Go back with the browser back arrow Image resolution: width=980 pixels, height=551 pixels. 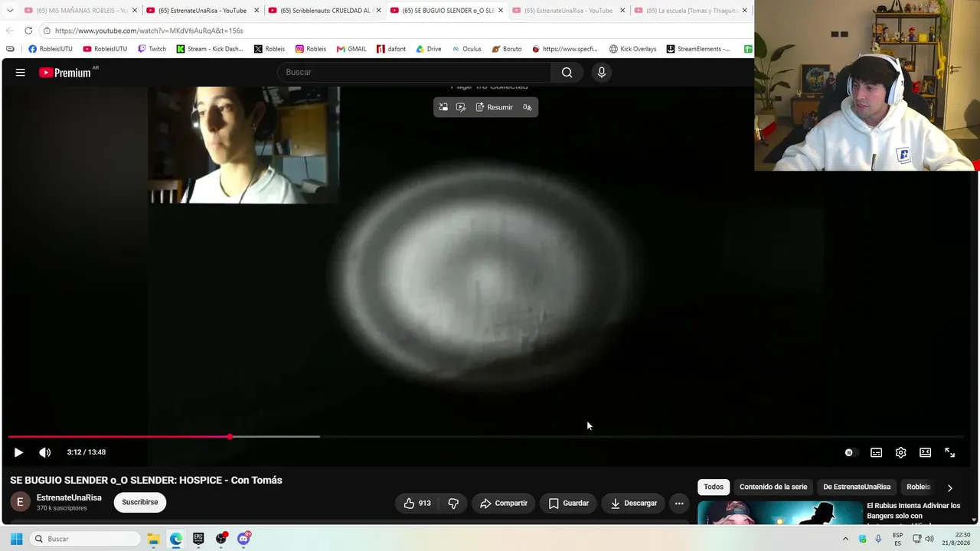tap(10, 31)
